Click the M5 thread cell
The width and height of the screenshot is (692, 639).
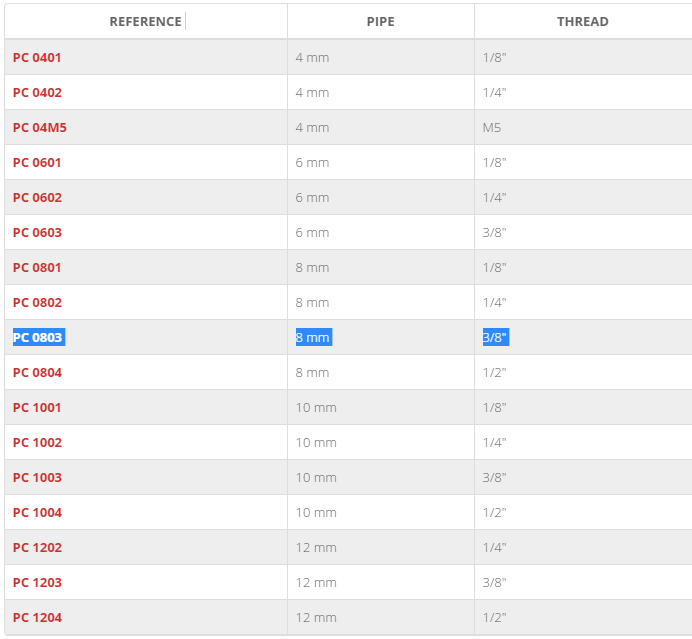point(492,128)
